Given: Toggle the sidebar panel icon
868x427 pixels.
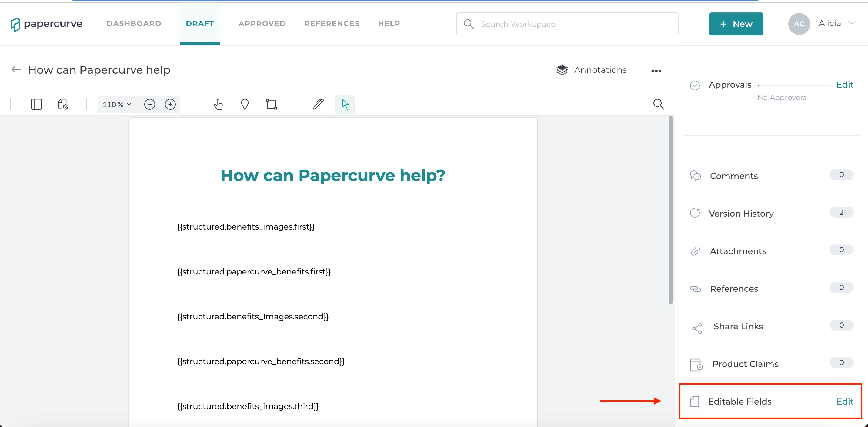Looking at the screenshot, I should tap(36, 104).
